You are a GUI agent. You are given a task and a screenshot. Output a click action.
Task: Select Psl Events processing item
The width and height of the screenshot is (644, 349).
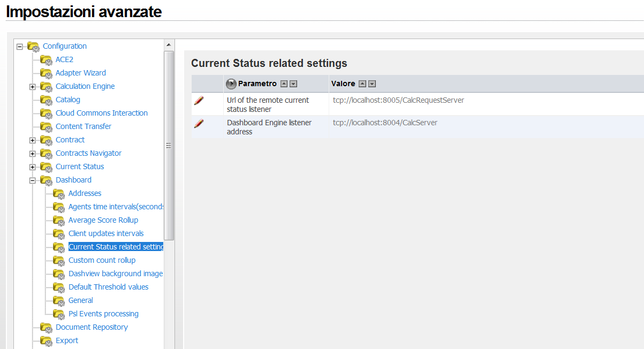tap(103, 314)
